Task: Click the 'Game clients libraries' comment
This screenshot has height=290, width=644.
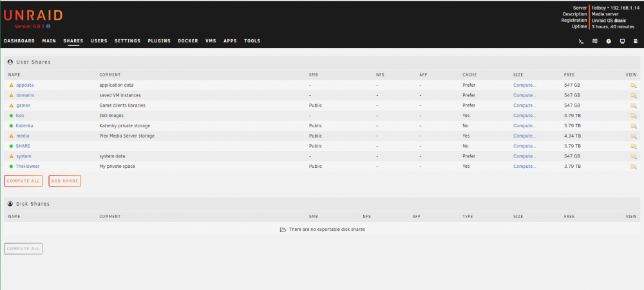Action: coord(122,105)
